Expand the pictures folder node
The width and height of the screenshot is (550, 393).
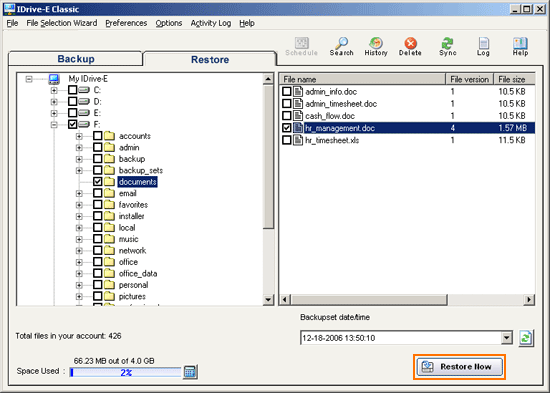(79, 297)
